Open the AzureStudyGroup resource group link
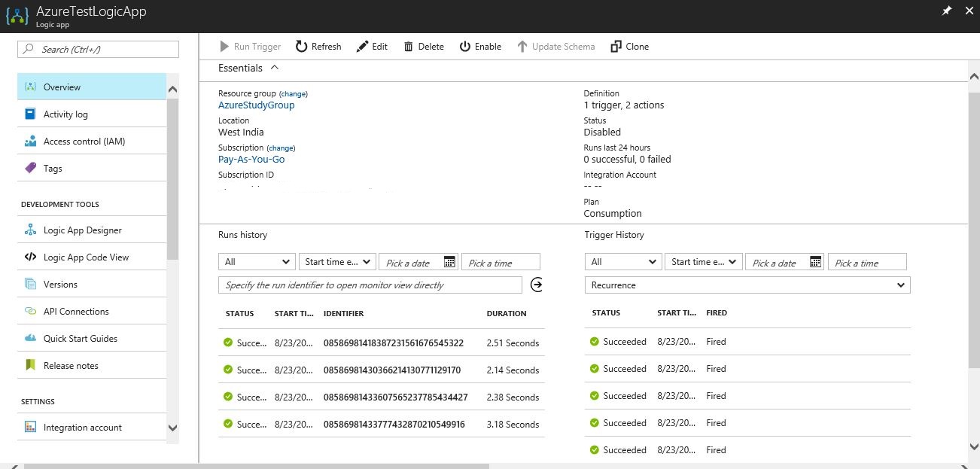Image resolution: width=980 pixels, height=469 pixels. [x=257, y=105]
